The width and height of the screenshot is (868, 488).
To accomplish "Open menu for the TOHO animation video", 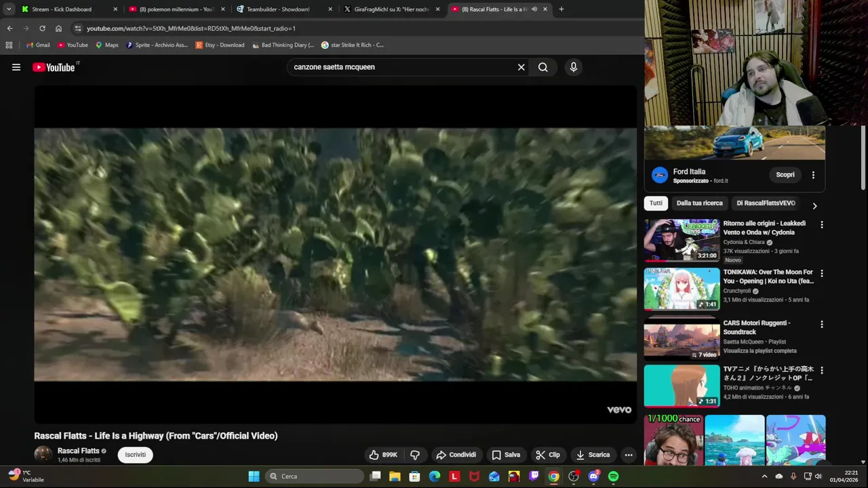I will click(x=822, y=371).
